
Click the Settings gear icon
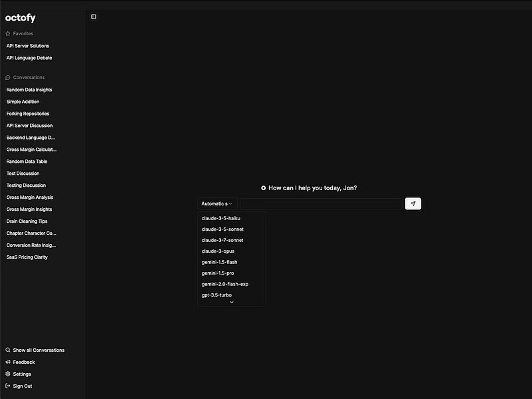(x=8, y=374)
